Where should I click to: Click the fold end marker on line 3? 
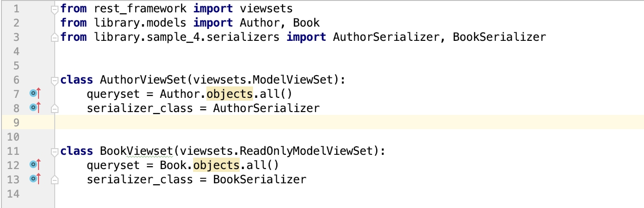coord(55,37)
